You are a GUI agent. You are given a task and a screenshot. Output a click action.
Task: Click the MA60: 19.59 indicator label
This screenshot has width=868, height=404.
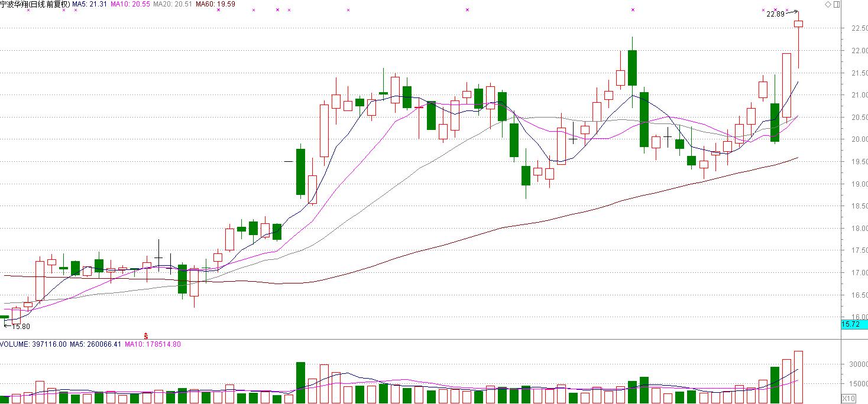(215, 4)
